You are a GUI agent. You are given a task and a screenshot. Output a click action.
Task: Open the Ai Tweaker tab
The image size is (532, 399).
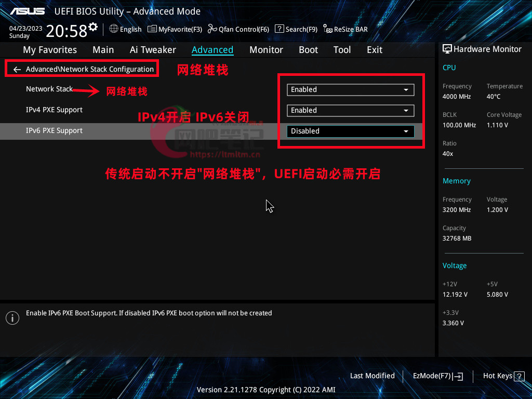click(x=153, y=50)
